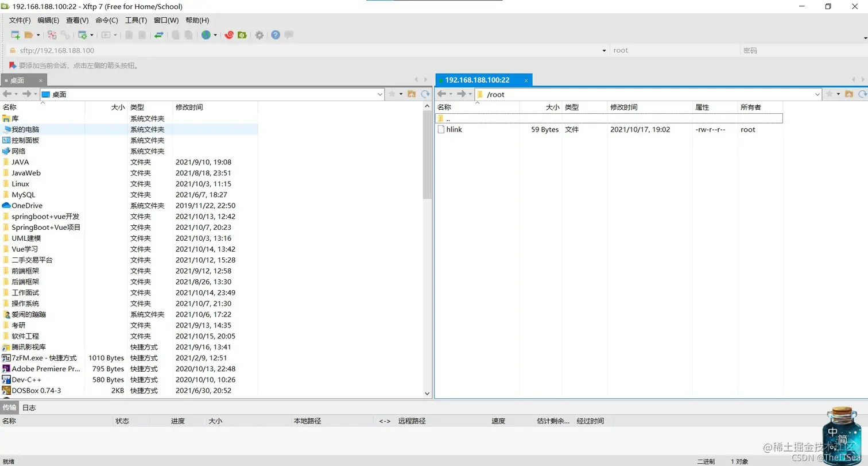Open the local path 桌面 dropdown
This screenshot has height=466, width=868.
coord(380,94)
